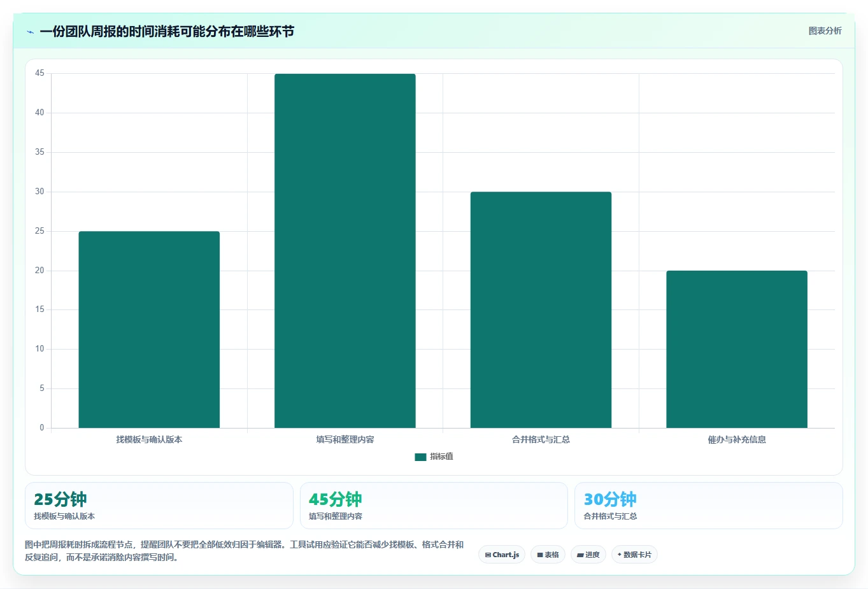Click the 指标值 legend text
Image resolution: width=868 pixels, height=589 pixels.
(x=441, y=457)
